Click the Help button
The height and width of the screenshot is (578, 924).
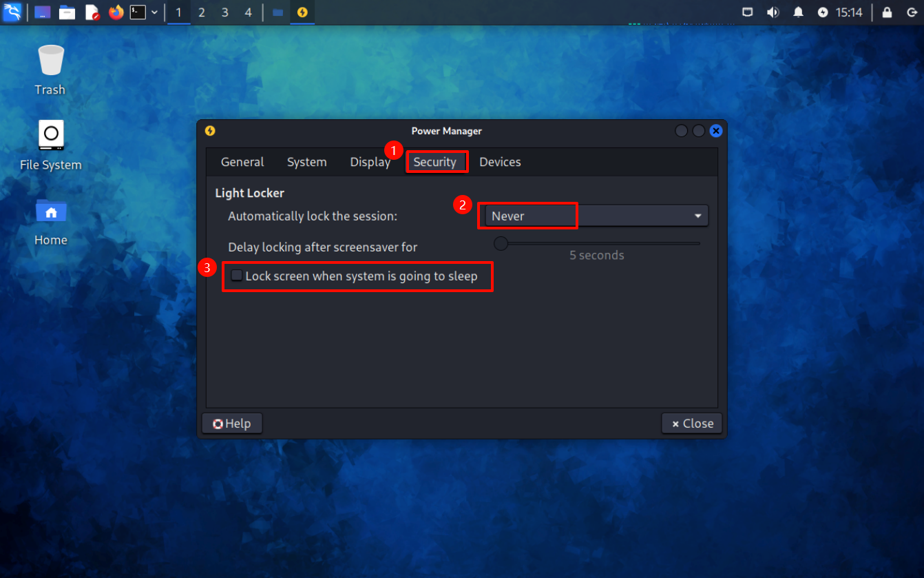[x=232, y=424]
